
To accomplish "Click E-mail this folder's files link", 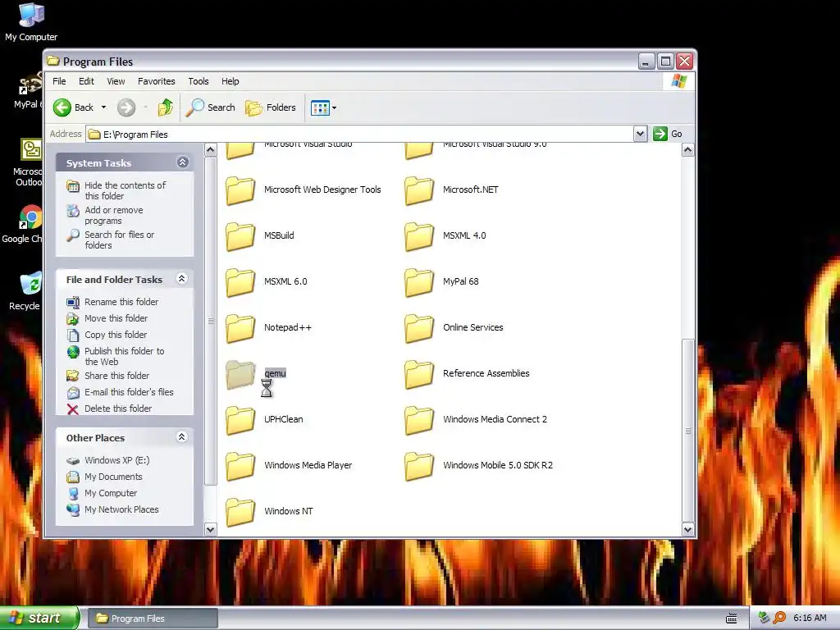I will [x=129, y=392].
